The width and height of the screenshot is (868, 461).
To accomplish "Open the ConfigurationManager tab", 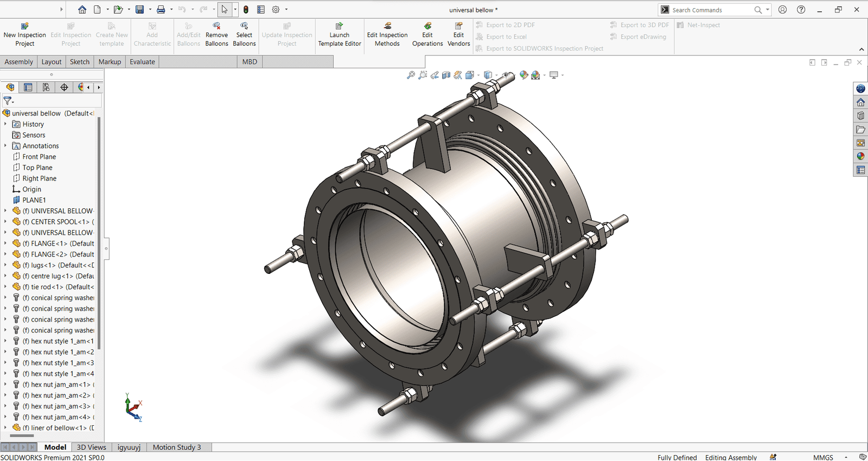I will point(46,87).
